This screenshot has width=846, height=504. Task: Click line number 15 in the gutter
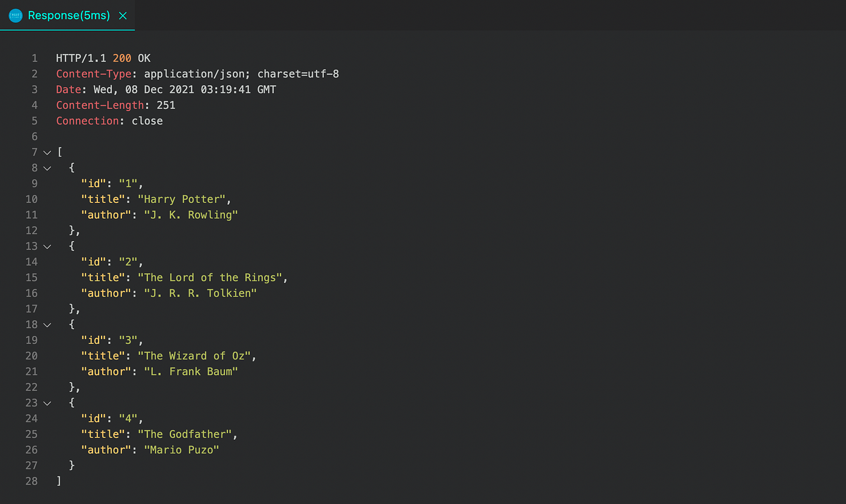click(31, 277)
